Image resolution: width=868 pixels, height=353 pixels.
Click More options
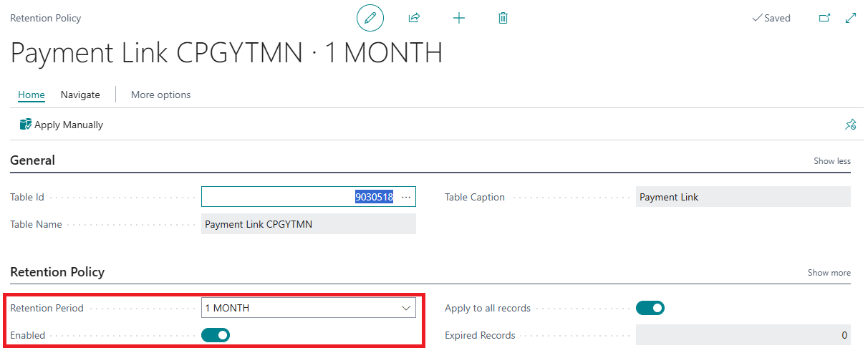click(x=160, y=95)
